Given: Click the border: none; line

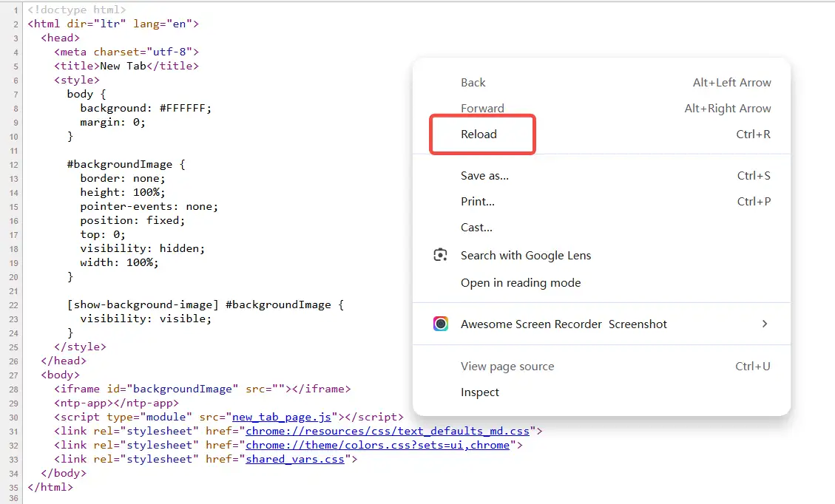Looking at the screenshot, I should tap(123, 178).
